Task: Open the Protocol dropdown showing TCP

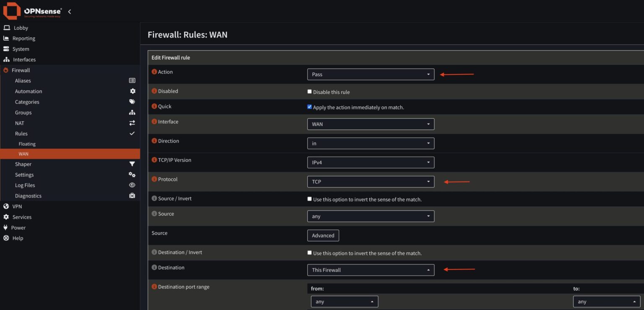Action: [371, 182]
